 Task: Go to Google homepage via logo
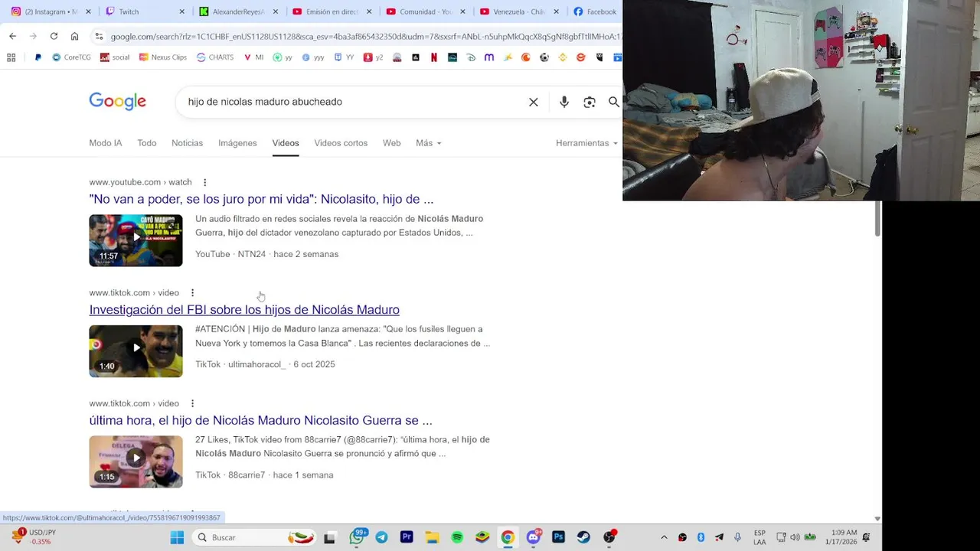[117, 102]
